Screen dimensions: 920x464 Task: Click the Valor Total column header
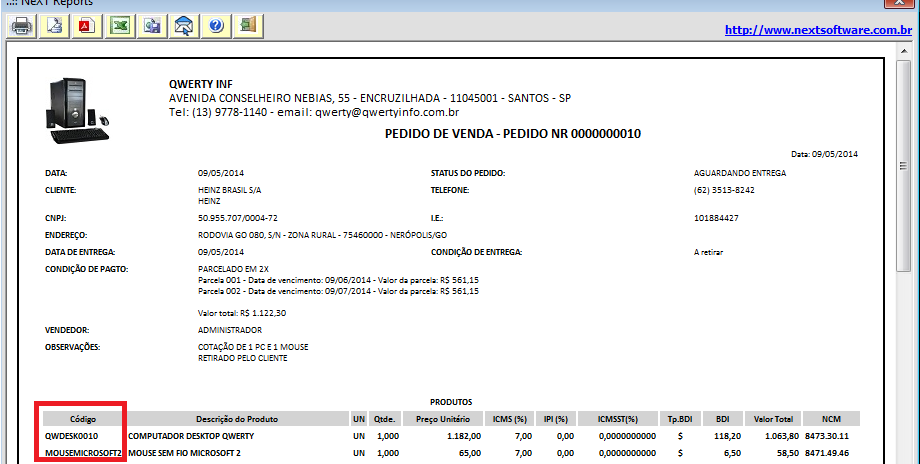tap(773, 419)
